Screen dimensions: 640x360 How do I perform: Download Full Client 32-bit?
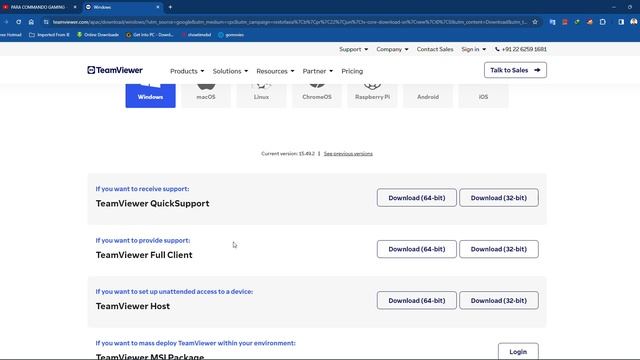[x=499, y=249]
